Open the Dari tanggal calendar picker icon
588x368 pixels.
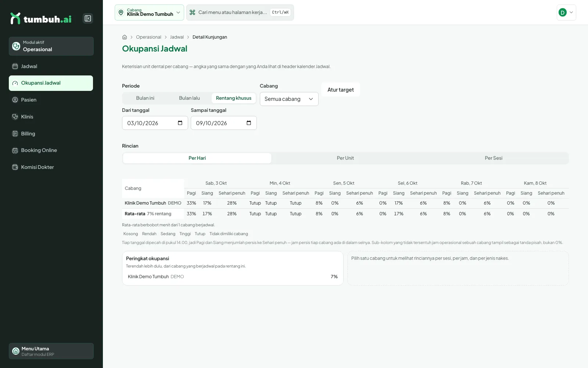pos(180,123)
